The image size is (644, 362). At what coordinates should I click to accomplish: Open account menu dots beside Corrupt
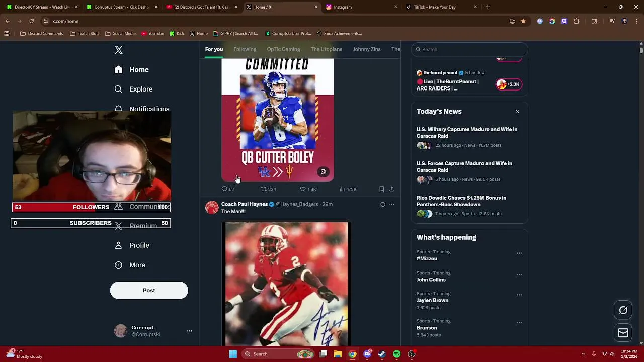pyautogui.click(x=190, y=331)
